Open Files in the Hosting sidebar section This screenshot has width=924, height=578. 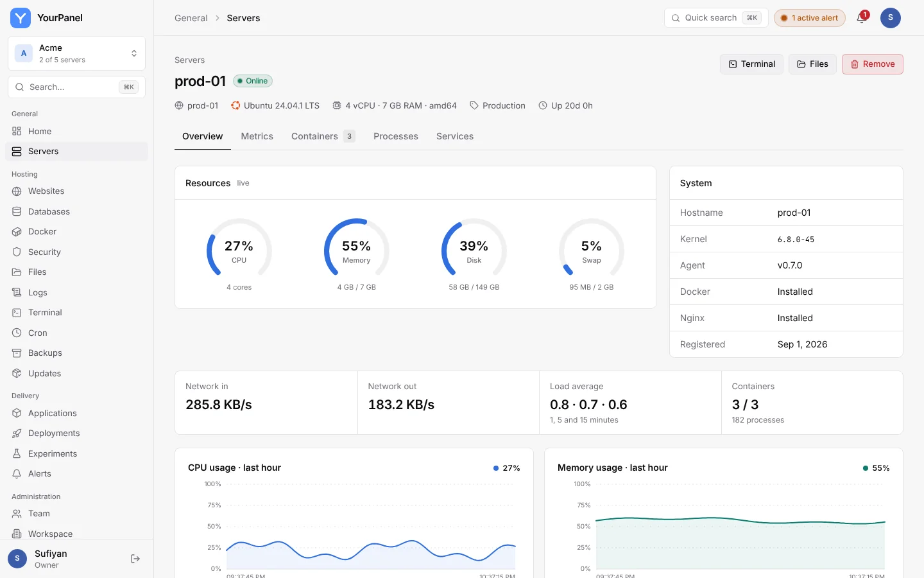76,272
